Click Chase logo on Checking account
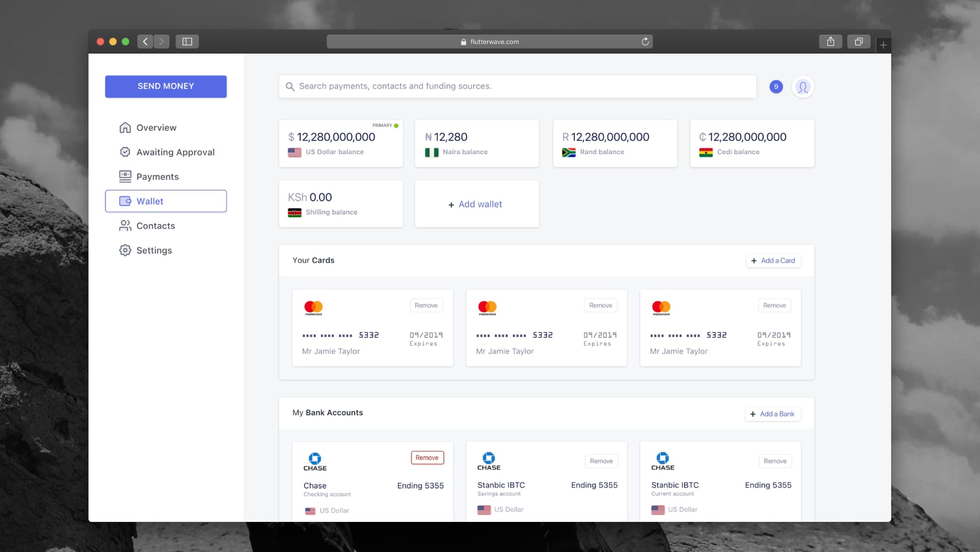This screenshot has width=980, height=552. coord(315,462)
